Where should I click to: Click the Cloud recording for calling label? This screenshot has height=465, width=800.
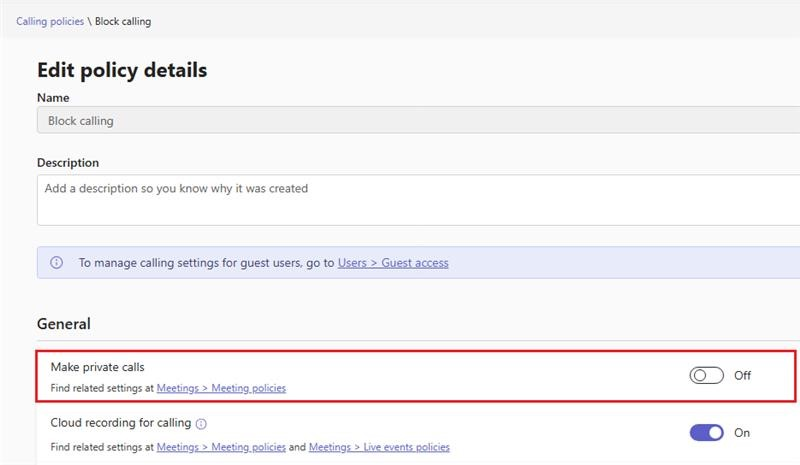tap(121, 423)
